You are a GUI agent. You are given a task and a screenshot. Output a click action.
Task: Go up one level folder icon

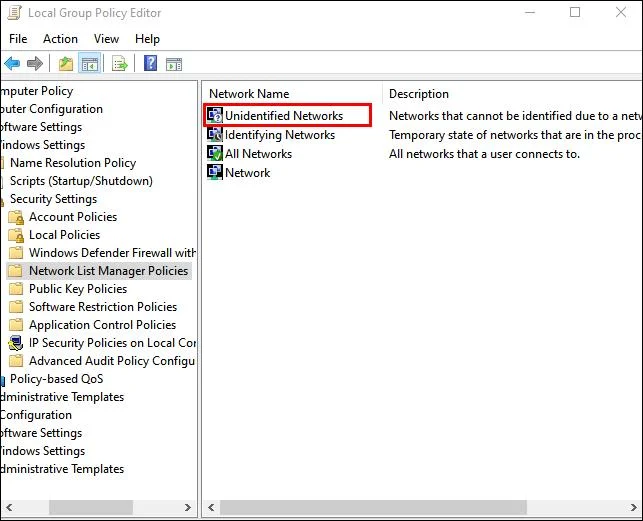coord(66,64)
